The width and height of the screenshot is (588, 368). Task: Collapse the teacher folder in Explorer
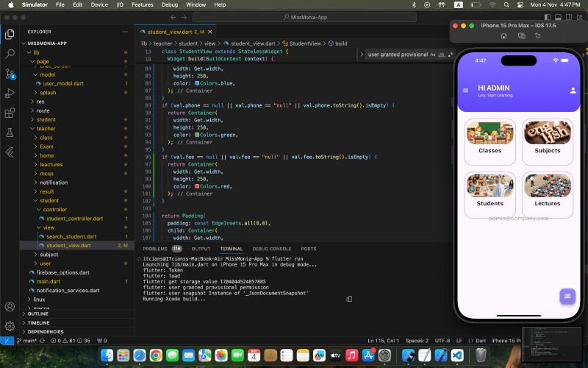46,129
